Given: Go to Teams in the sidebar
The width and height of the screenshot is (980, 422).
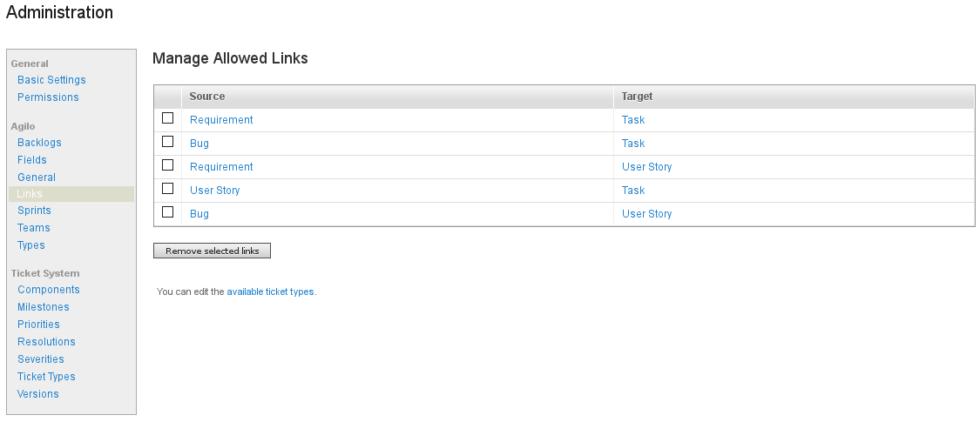Looking at the screenshot, I should pos(33,228).
